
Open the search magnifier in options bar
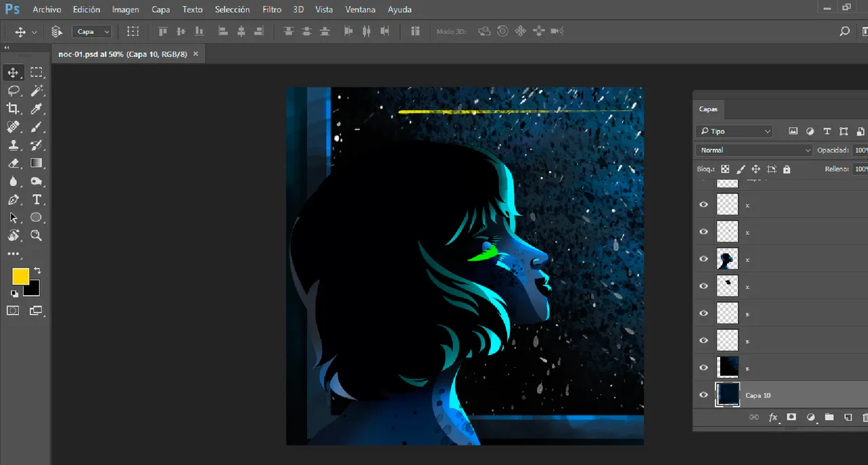pyautogui.click(x=844, y=31)
